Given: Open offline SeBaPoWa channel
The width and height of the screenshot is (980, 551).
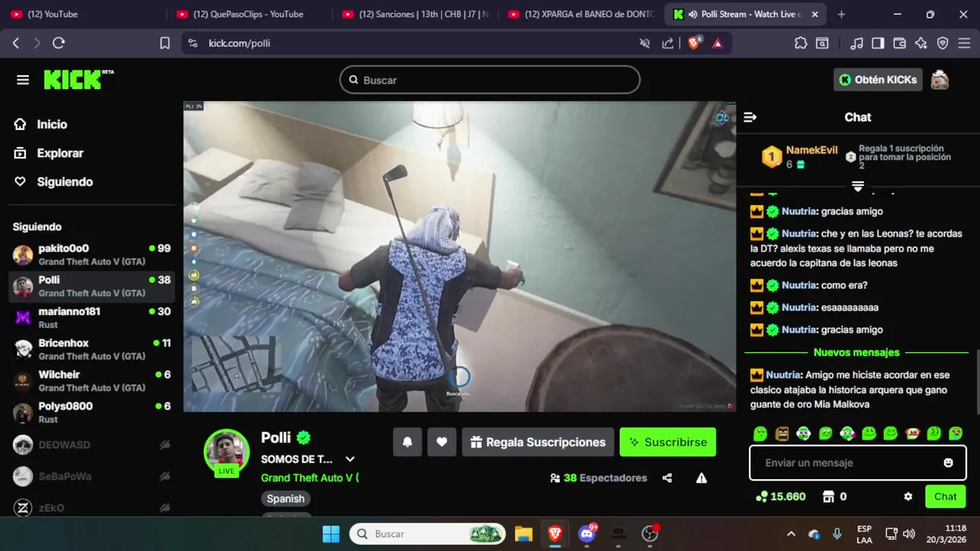Looking at the screenshot, I should 92,476.
